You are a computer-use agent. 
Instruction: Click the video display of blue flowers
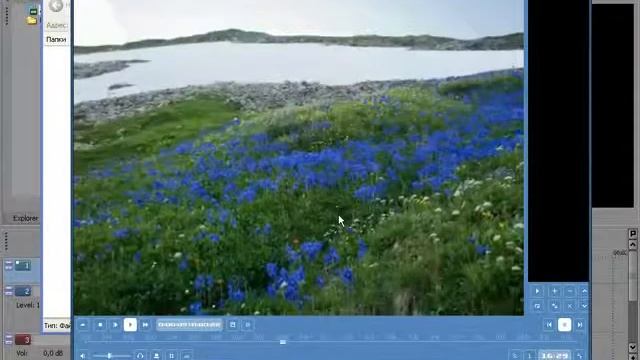coord(299,158)
